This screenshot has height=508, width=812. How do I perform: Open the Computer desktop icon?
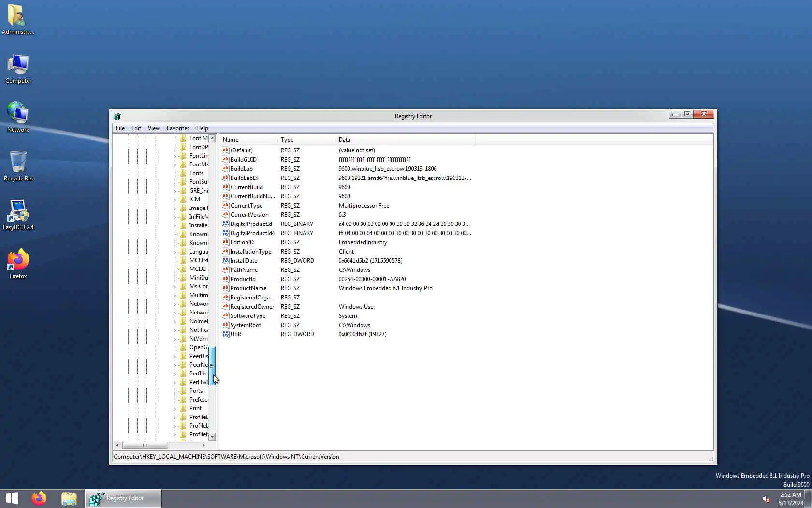click(18, 69)
